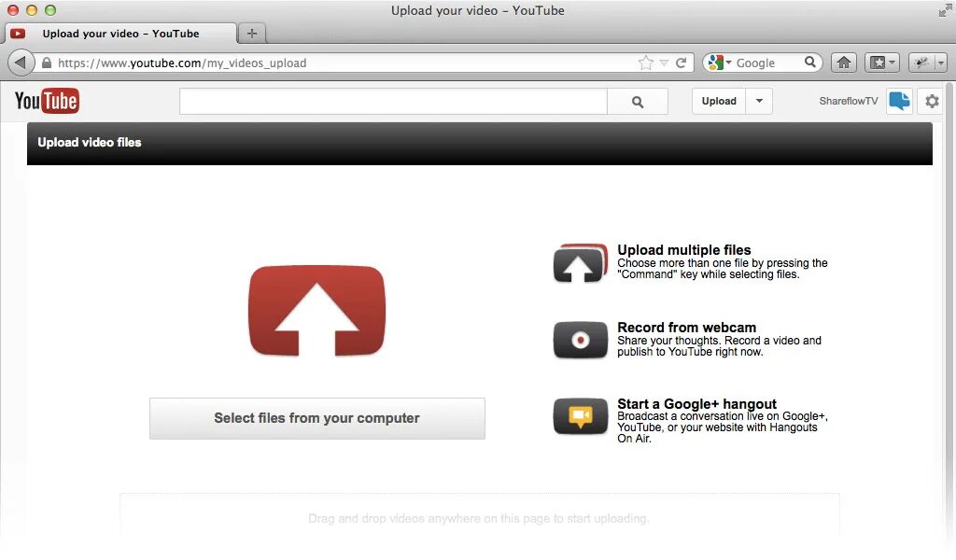Click the browser address bar URL

pyautogui.click(x=182, y=63)
